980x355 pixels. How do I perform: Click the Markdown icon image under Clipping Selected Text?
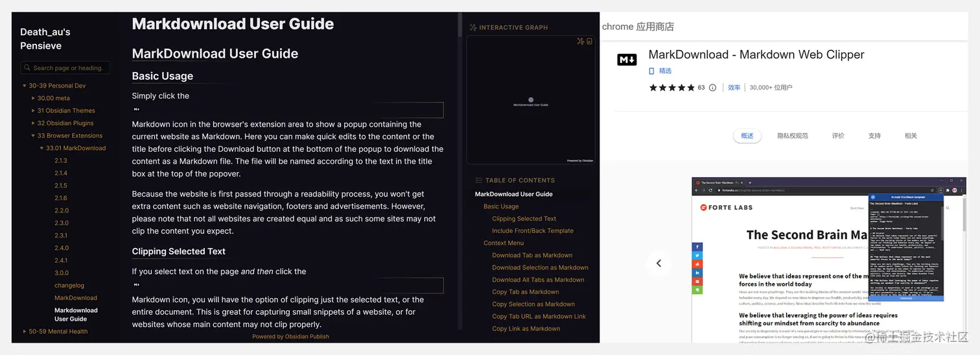click(137, 285)
